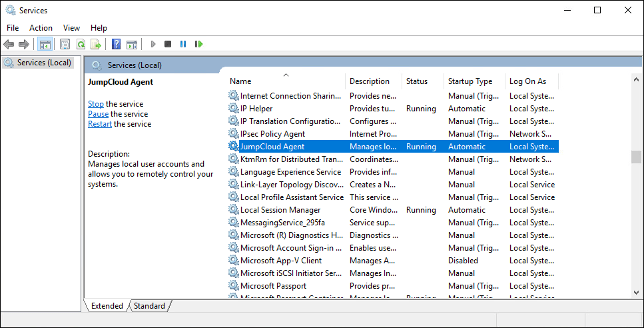Open Properties via the toolbar icon

(x=65, y=44)
